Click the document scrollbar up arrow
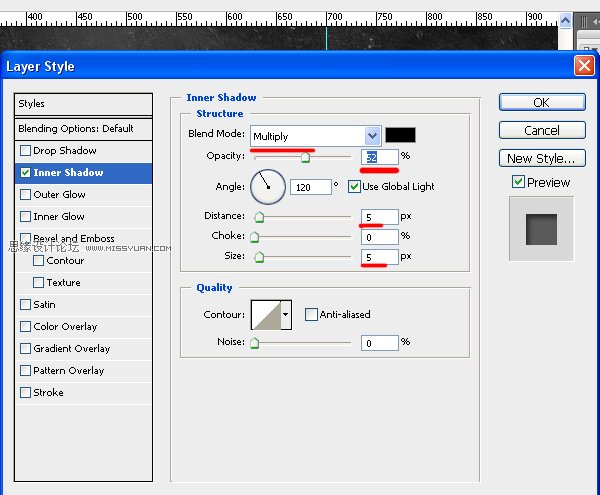The width and height of the screenshot is (600, 495). [565, 20]
